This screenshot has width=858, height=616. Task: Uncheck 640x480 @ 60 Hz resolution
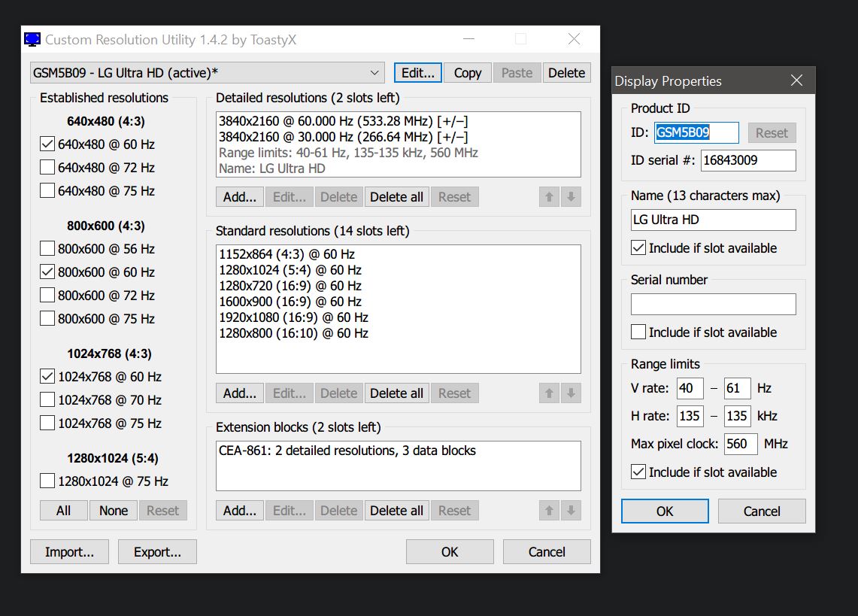click(47, 144)
